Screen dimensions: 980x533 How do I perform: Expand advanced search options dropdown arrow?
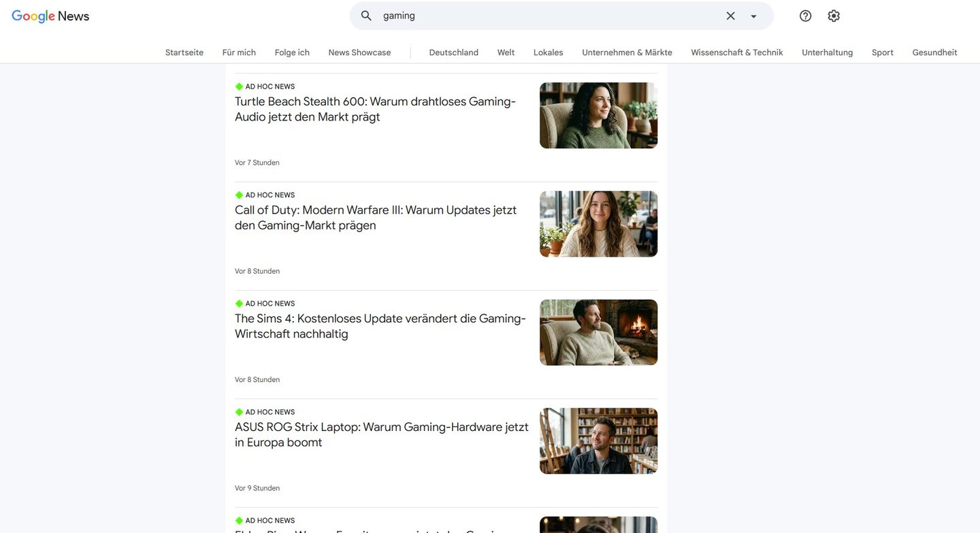[753, 16]
